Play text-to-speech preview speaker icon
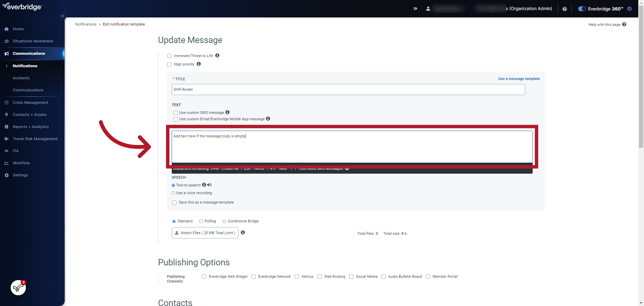The width and height of the screenshot is (644, 306). (209, 185)
